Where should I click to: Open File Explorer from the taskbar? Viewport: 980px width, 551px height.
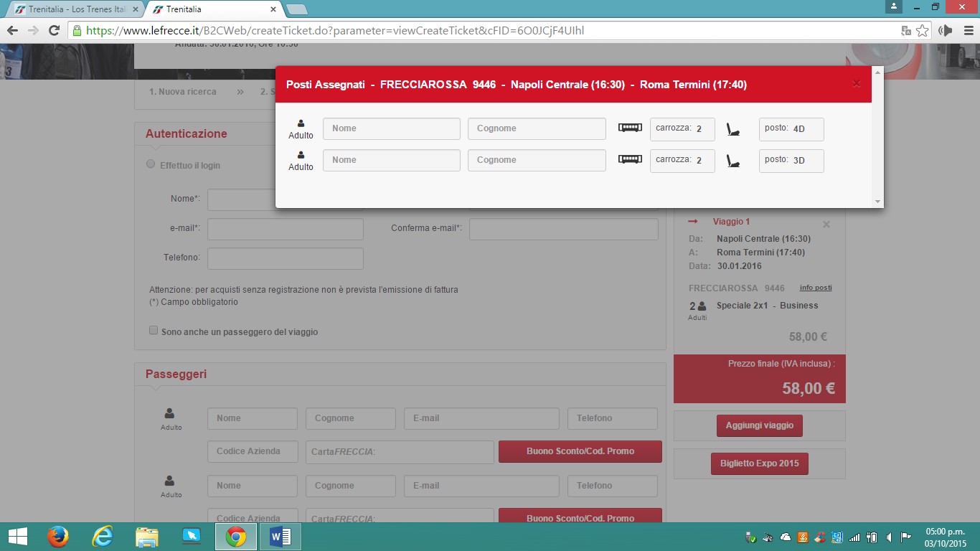click(x=147, y=537)
